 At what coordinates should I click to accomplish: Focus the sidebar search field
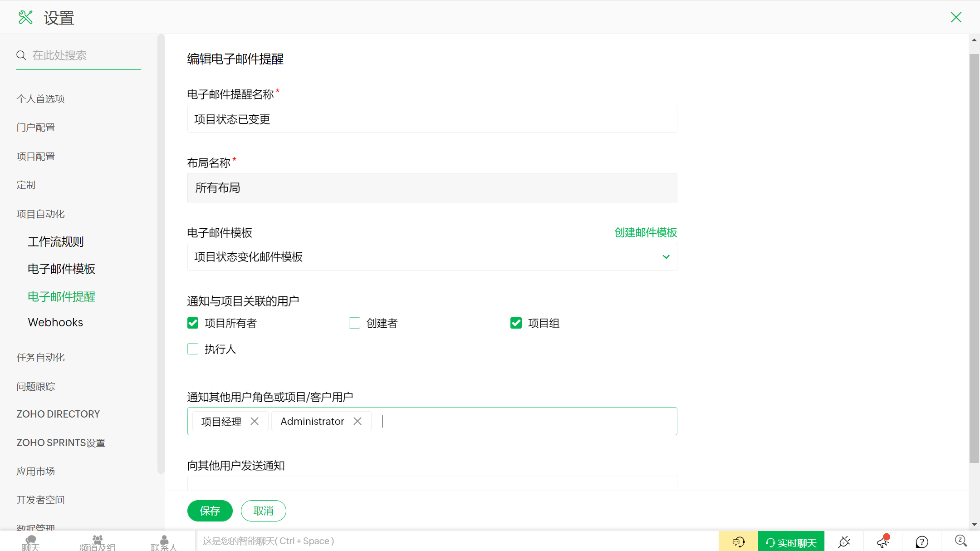78,55
